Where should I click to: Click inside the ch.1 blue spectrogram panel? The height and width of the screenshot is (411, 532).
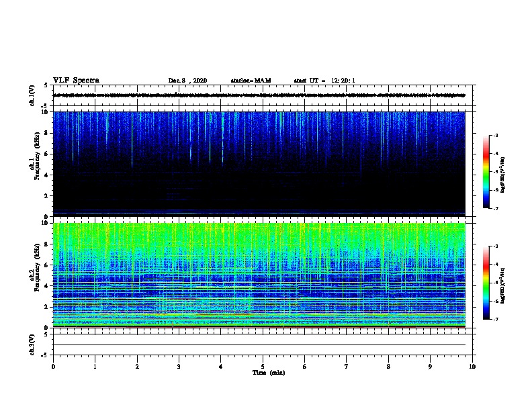tap(259, 164)
